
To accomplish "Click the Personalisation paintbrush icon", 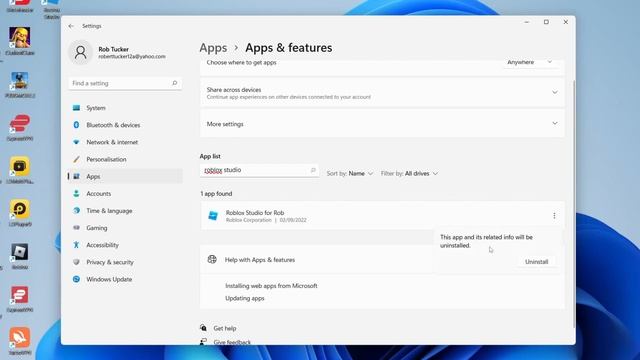I will pos(76,159).
